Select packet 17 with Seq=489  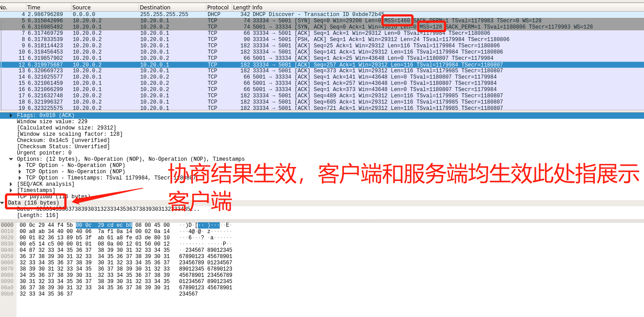coord(322,96)
